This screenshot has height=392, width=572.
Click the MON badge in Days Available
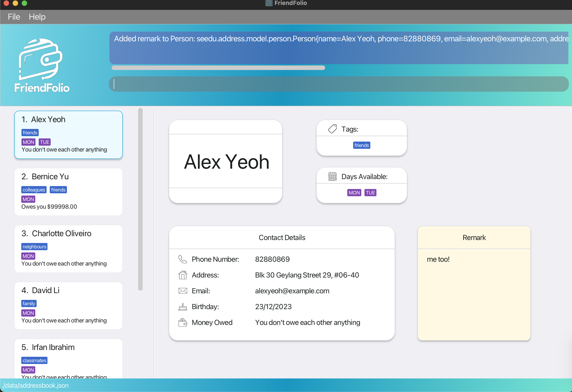click(354, 193)
